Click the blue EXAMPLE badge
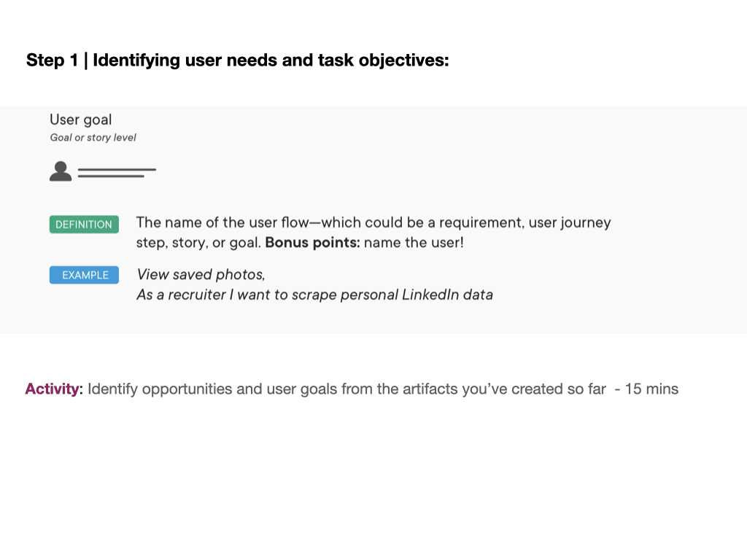The width and height of the screenshot is (747, 560). (x=84, y=275)
